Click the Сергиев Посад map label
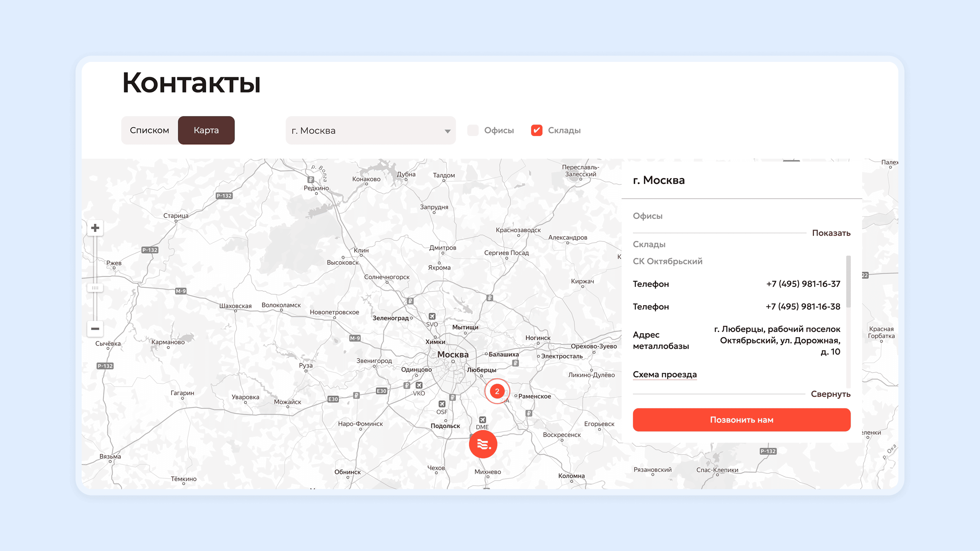This screenshot has height=551, width=980. tap(506, 253)
